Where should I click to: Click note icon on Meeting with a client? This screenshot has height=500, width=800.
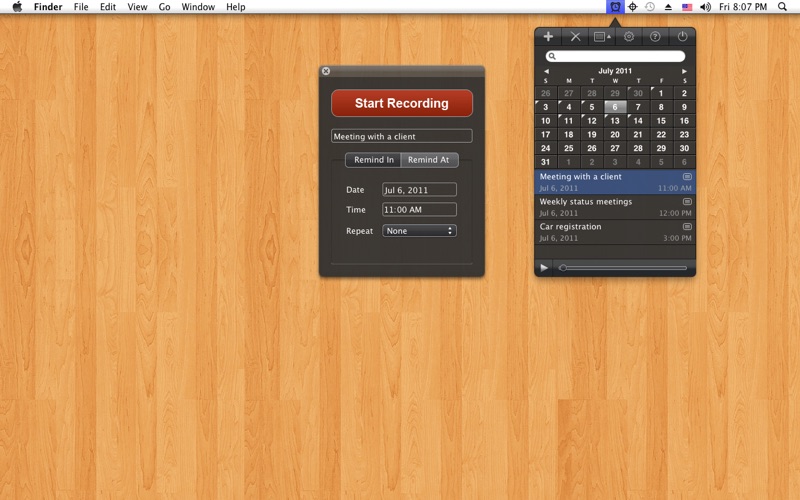pos(687,177)
